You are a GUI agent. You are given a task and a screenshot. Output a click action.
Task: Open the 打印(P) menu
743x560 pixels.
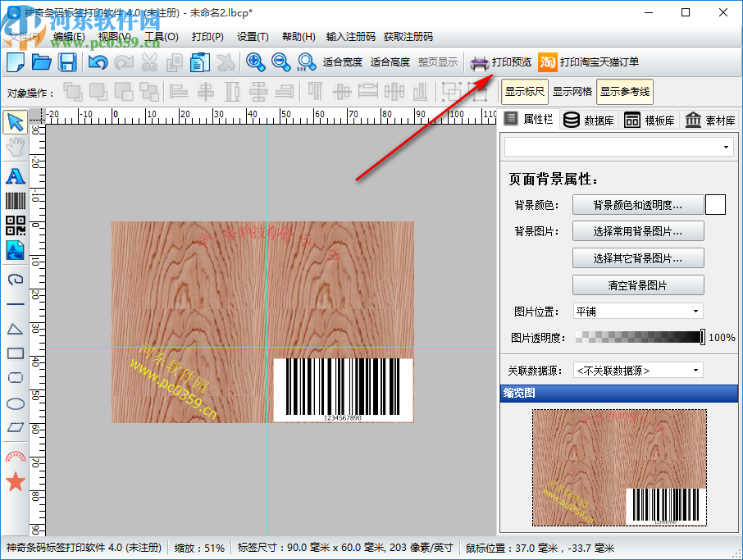(x=207, y=36)
